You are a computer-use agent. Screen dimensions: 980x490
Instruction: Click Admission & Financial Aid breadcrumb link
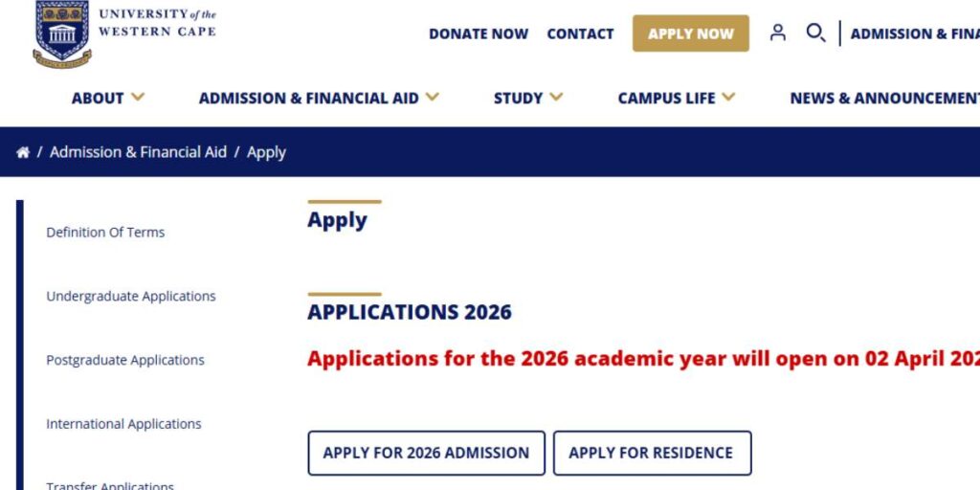[138, 152]
